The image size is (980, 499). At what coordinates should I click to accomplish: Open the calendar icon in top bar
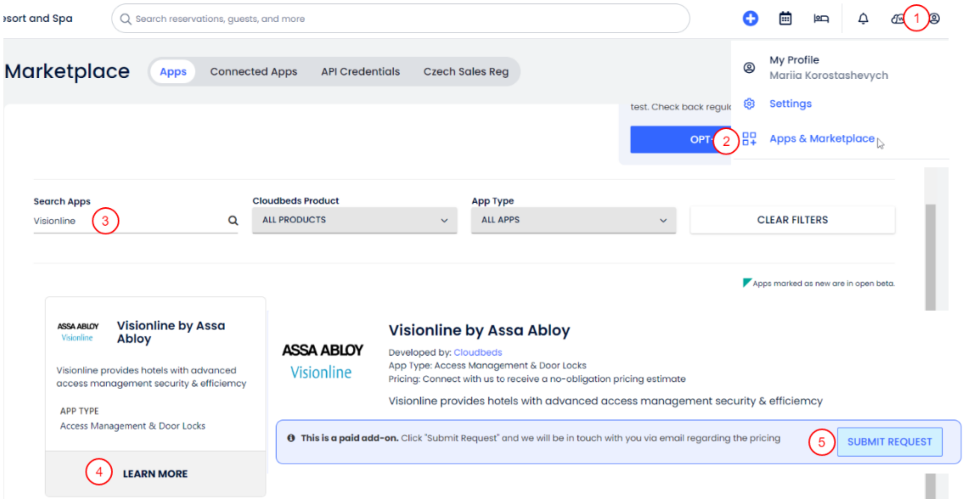pos(785,19)
